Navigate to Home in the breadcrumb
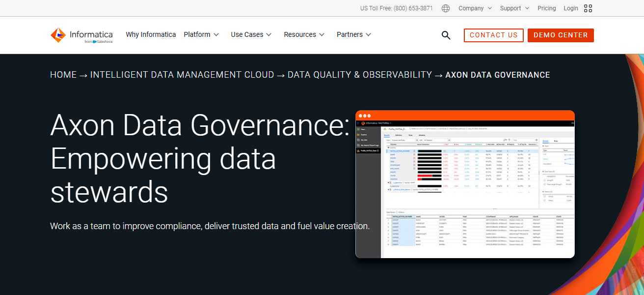 tap(63, 75)
